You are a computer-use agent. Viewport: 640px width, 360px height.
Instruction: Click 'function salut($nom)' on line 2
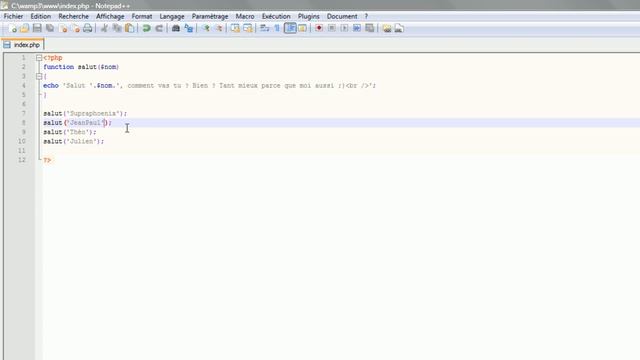pyautogui.click(x=81, y=67)
